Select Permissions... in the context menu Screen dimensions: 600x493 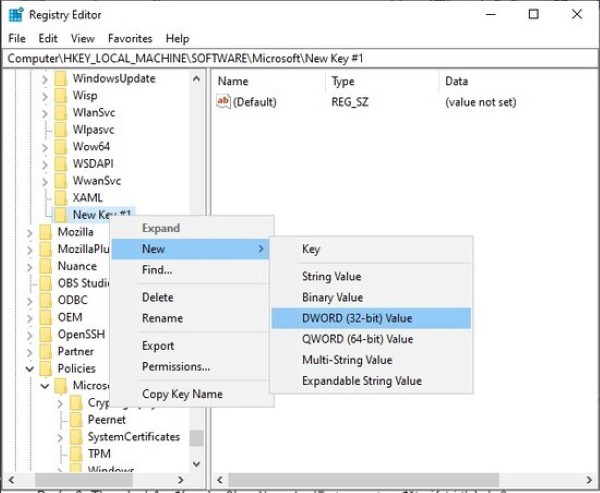[x=176, y=366]
